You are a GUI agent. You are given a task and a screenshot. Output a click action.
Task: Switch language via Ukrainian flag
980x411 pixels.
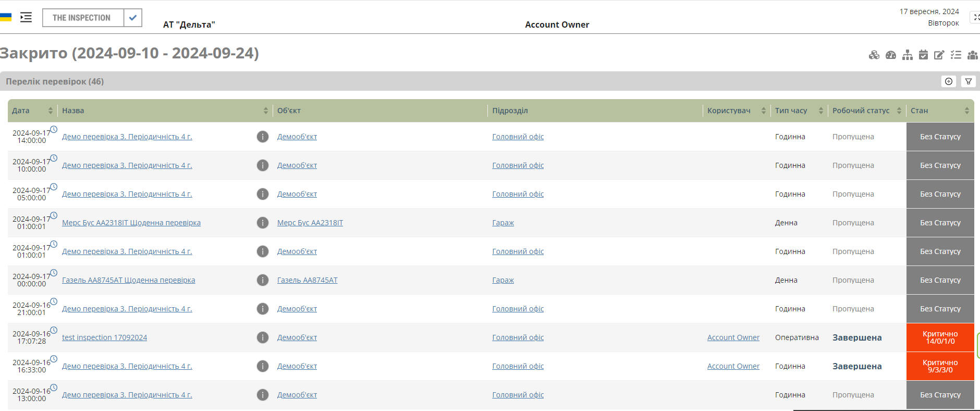tap(6, 18)
